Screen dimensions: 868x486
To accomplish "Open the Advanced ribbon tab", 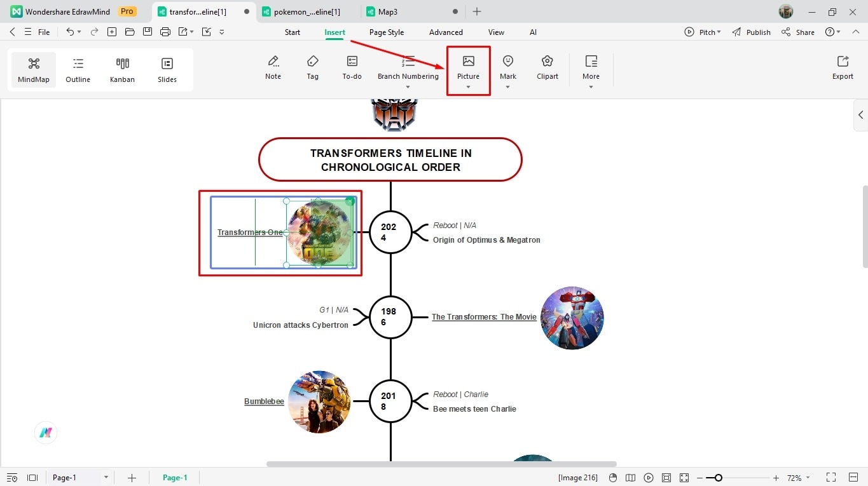I will point(446,32).
